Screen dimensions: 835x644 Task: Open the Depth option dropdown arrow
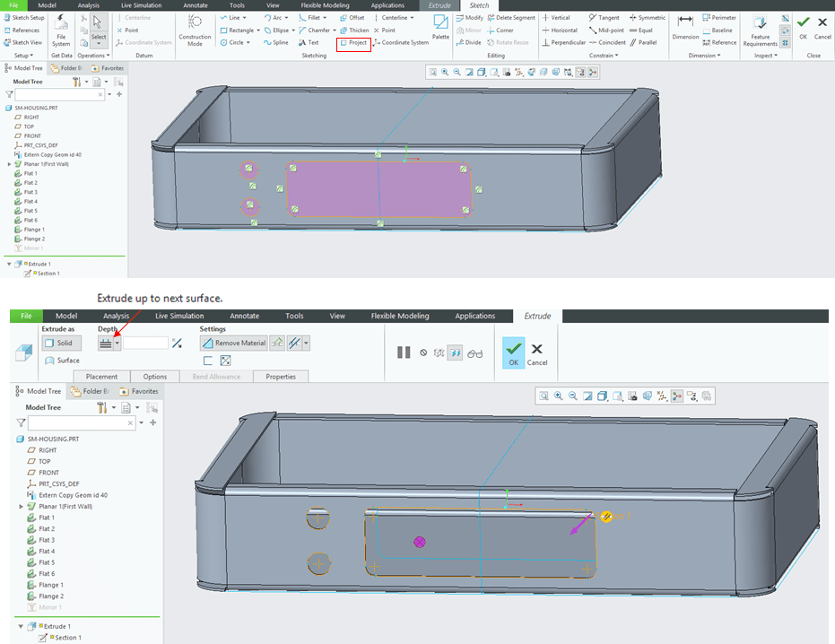coord(117,343)
